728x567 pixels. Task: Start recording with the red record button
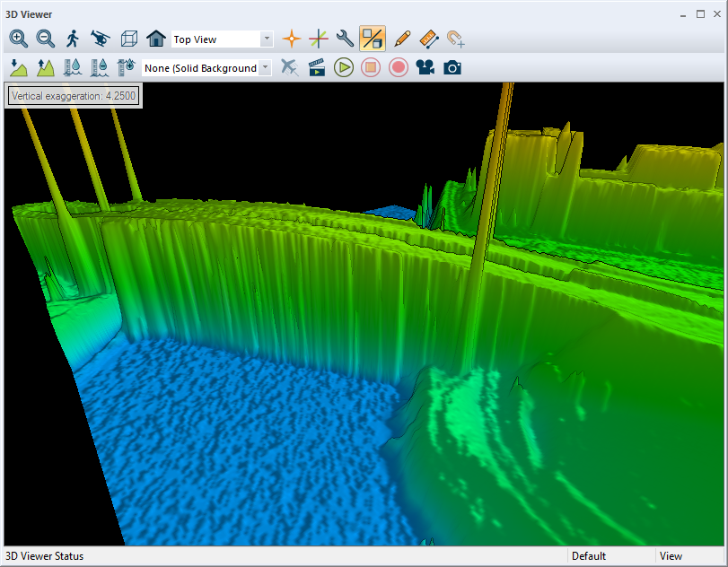398,68
